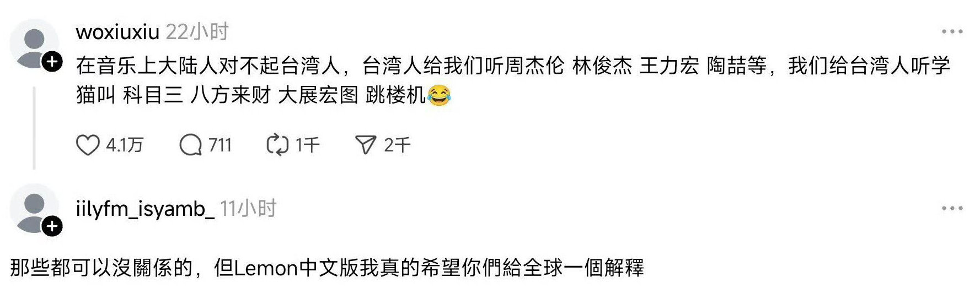View the 2千 shares count

point(397,145)
